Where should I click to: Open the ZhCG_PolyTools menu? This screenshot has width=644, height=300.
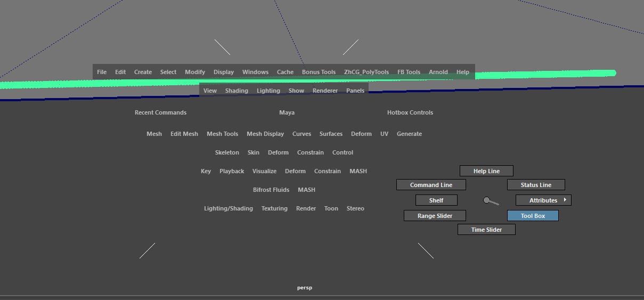click(x=366, y=72)
